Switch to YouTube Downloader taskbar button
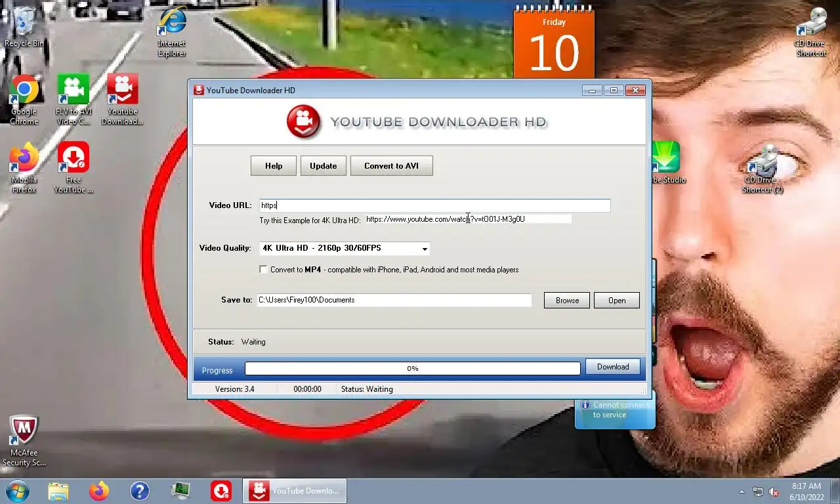 [295, 491]
